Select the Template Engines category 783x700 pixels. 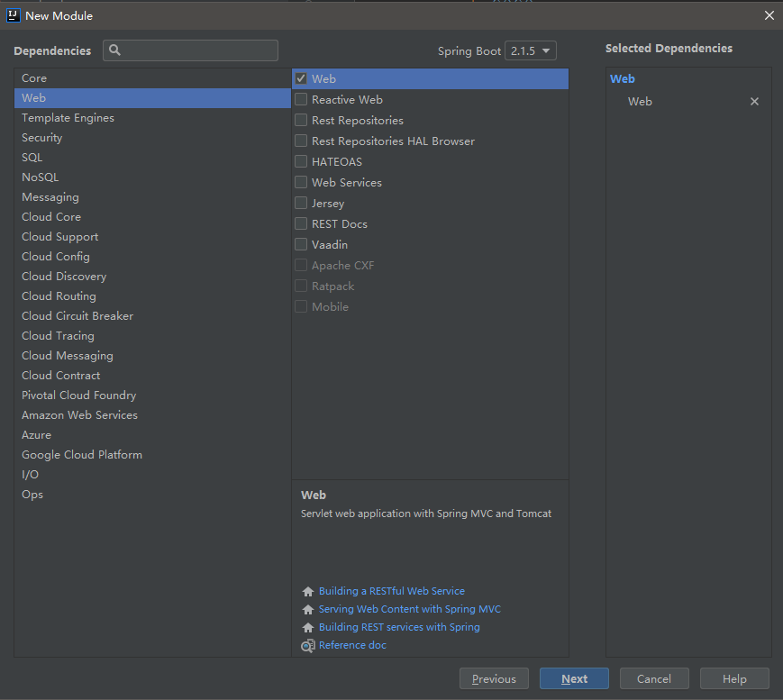coord(68,118)
